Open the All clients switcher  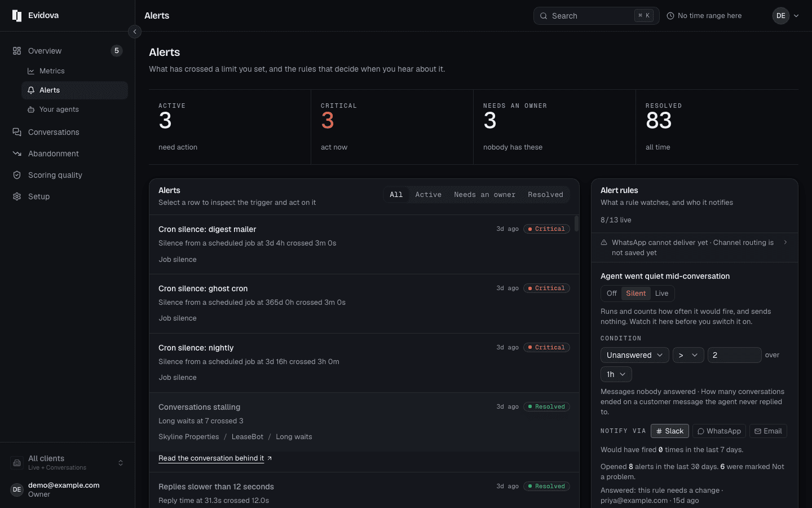68,463
